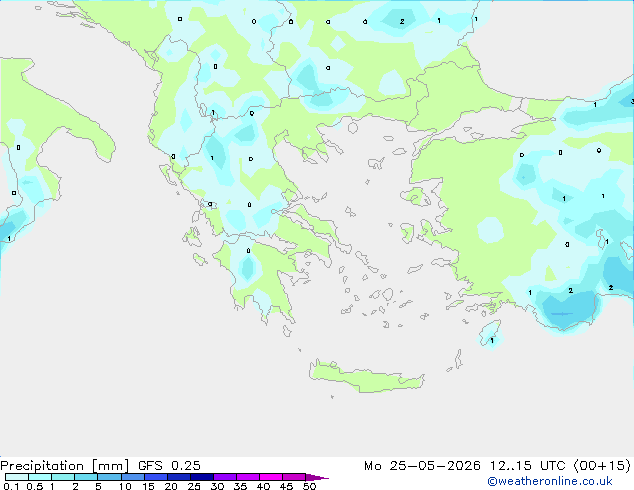
Task: Click the 10–15 mm legend color swatch
Action: point(133,477)
